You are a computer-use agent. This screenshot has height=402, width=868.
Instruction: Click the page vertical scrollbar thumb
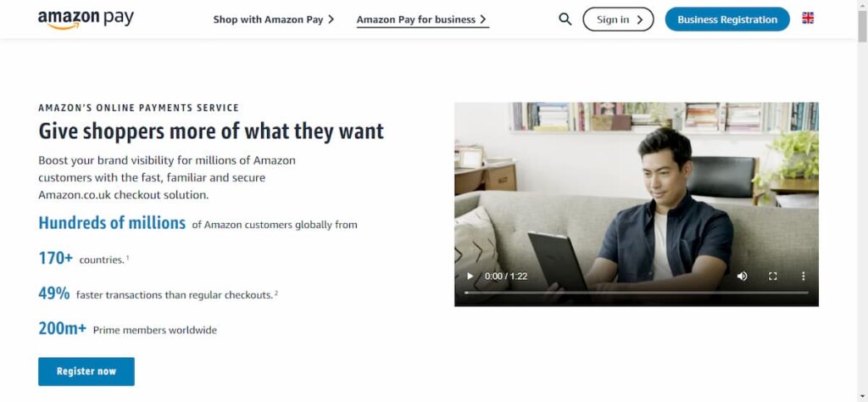click(862, 26)
